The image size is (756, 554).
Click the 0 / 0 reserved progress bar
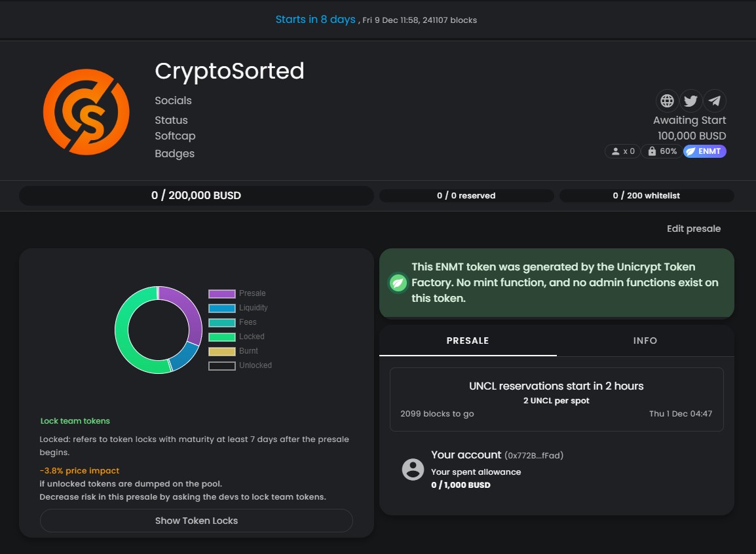coord(466,196)
